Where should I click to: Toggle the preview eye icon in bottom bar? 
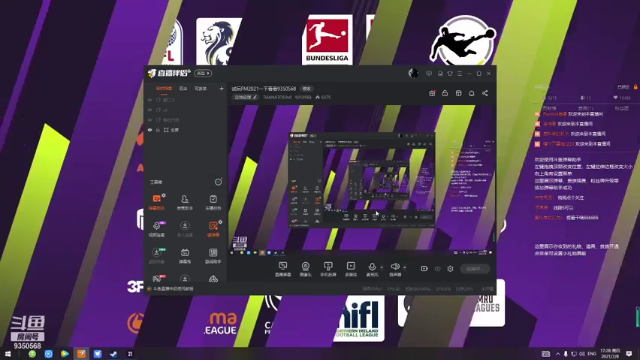click(x=437, y=269)
